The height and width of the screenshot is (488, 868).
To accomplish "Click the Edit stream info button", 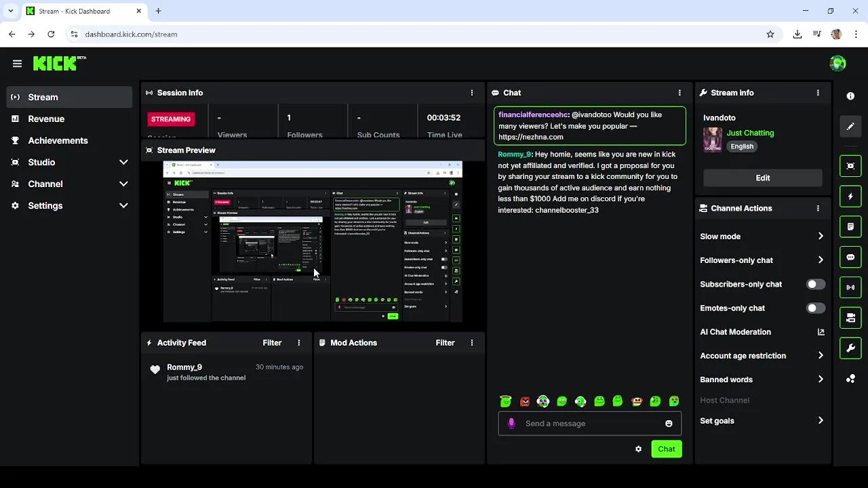I will click(x=763, y=178).
